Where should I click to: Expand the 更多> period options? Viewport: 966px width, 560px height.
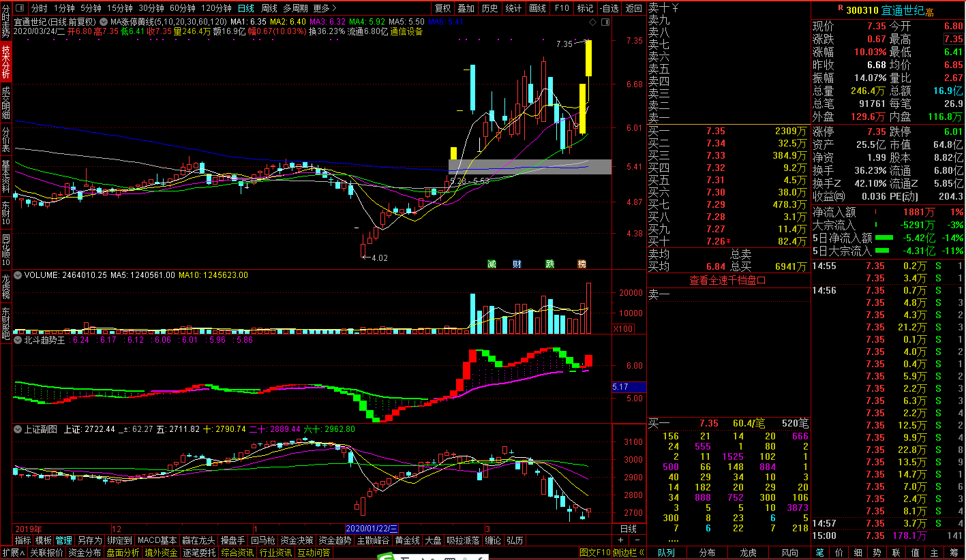325,8
